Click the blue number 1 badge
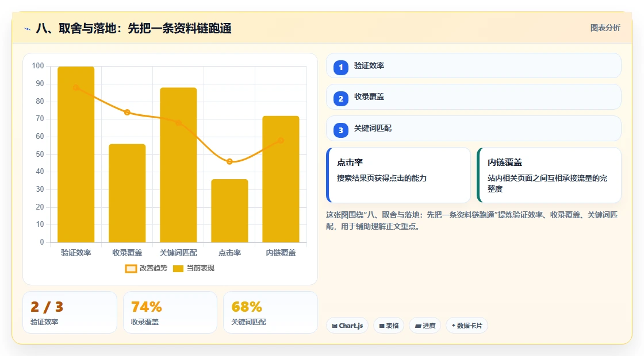The width and height of the screenshot is (644, 356). (341, 67)
